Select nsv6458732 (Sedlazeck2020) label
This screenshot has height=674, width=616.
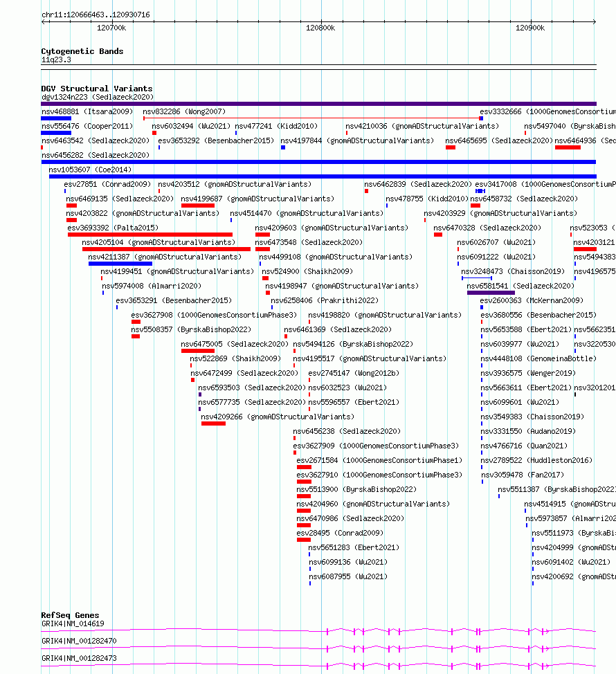[525, 199]
